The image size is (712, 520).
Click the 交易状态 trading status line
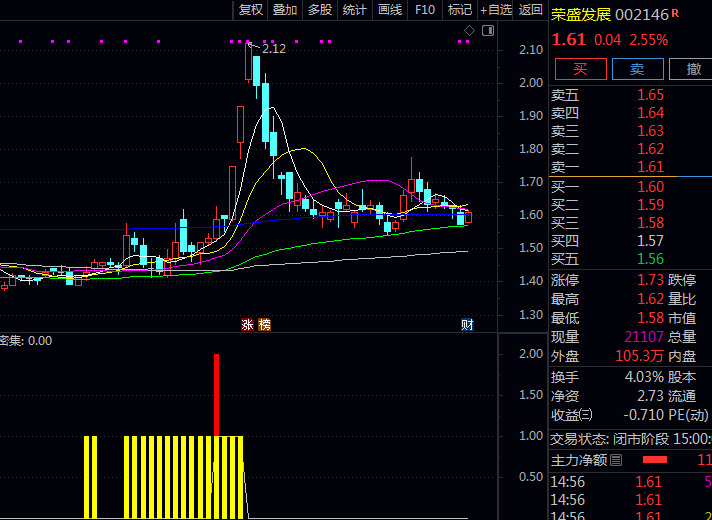[631, 439]
